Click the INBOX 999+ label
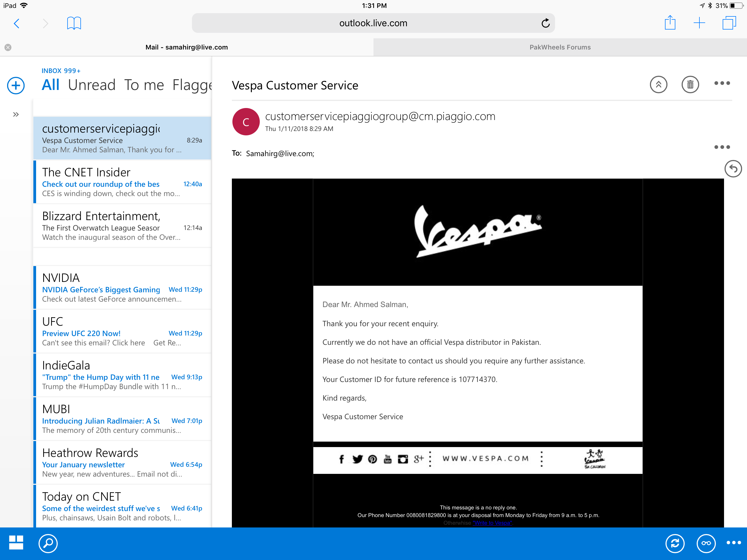747x560 pixels. (61, 71)
